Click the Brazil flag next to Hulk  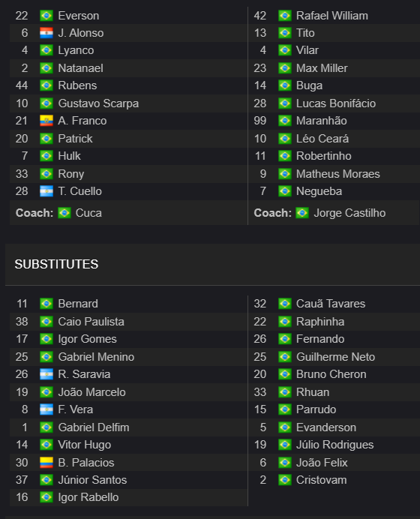pyautogui.click(x=46, y=156)
